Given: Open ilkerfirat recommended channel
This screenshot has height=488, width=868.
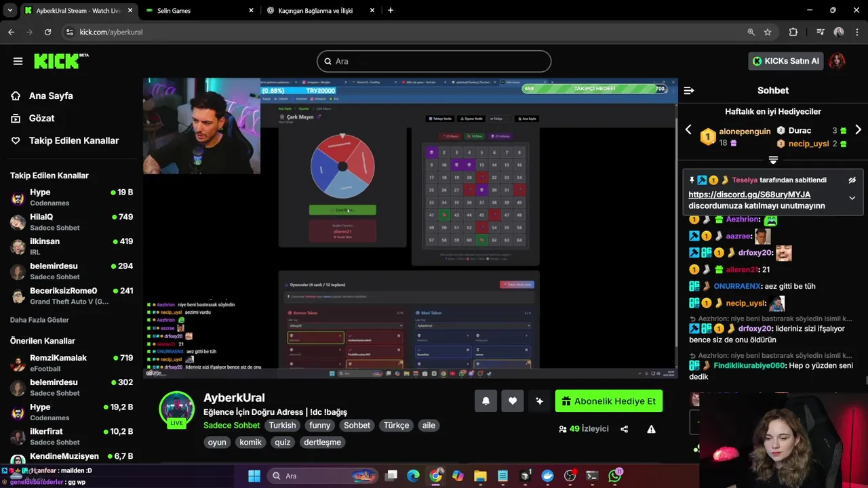Looking at the screenshot, I should (x=71, y=436).
